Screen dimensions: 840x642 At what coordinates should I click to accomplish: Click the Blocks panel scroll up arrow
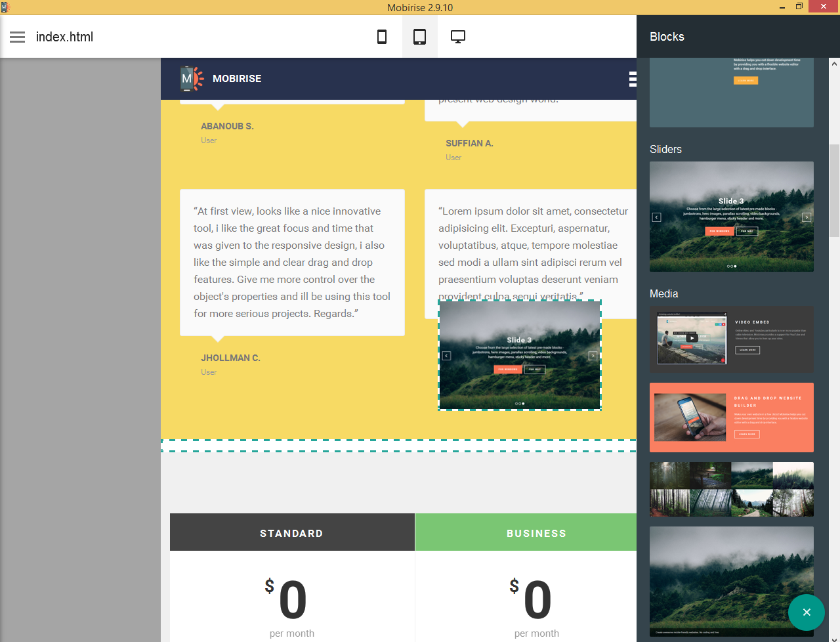tap(834, 64)
